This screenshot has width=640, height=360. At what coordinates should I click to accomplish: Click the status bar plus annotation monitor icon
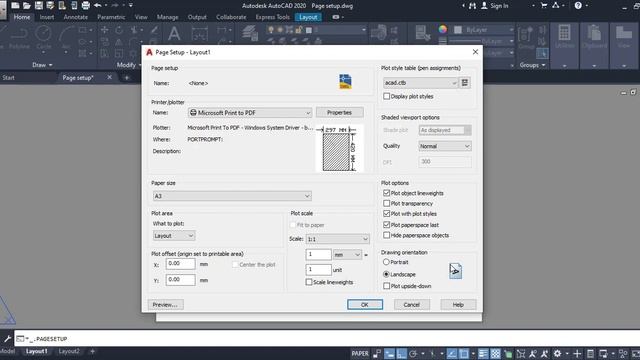(577, 354)
